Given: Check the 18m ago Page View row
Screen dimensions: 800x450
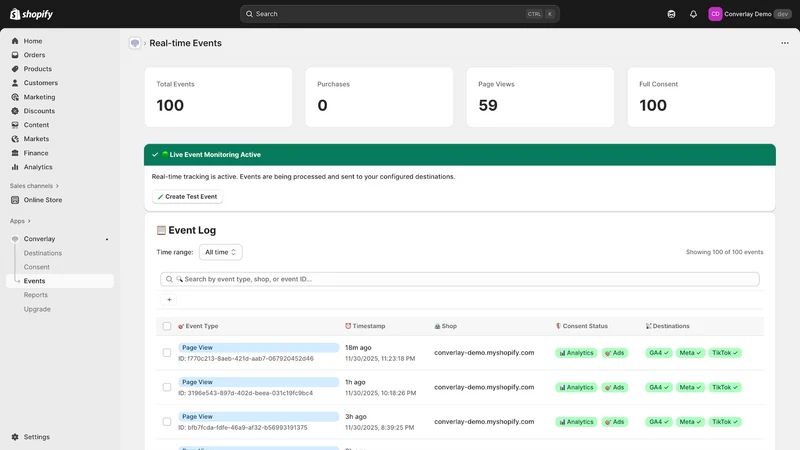Looking at the screenshot, I should [167, 353].
